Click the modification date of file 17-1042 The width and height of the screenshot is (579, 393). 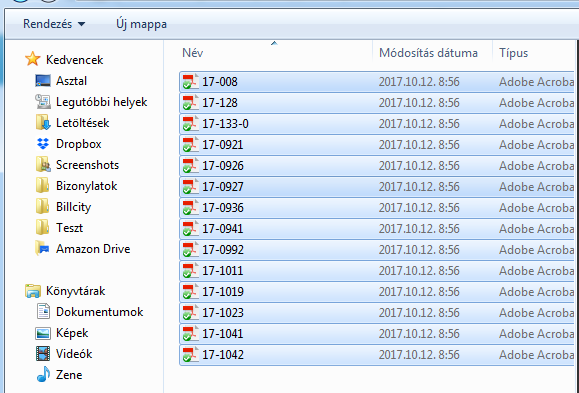(419, 355)
